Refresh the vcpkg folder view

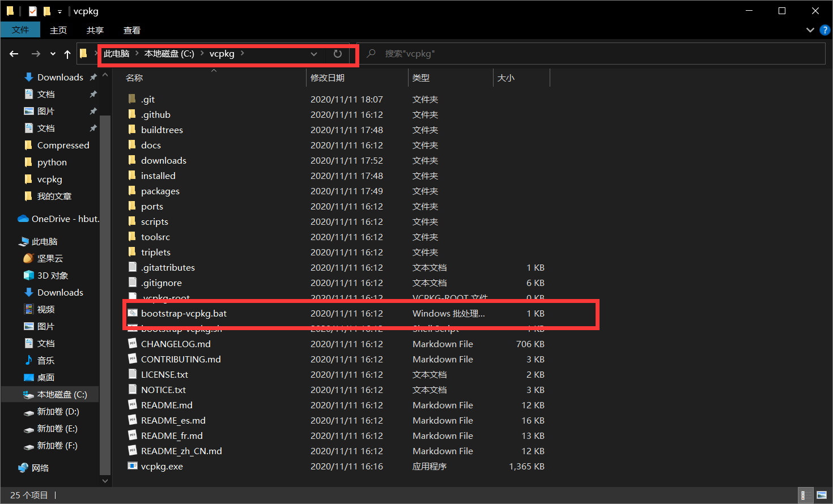tap(338, 54)
